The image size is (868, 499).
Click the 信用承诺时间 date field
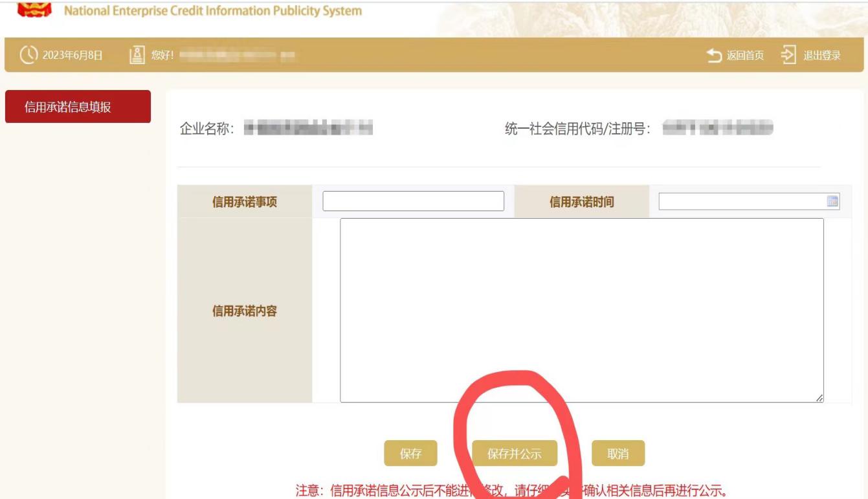741,201
